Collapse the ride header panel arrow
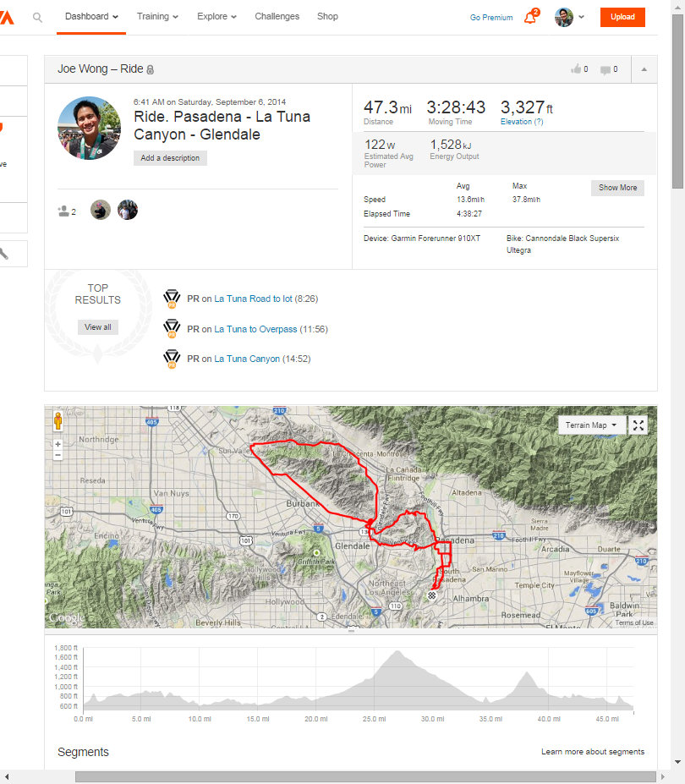 click(644, 69)
